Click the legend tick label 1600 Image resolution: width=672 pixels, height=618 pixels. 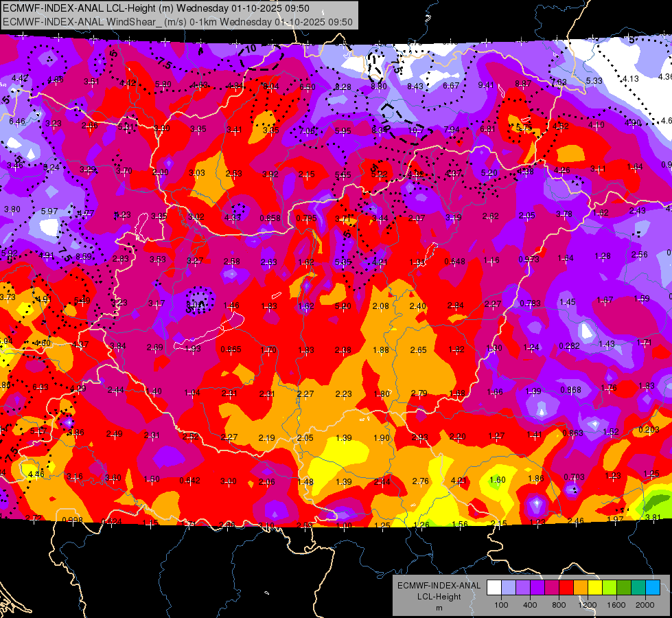(x=616, y=605)
